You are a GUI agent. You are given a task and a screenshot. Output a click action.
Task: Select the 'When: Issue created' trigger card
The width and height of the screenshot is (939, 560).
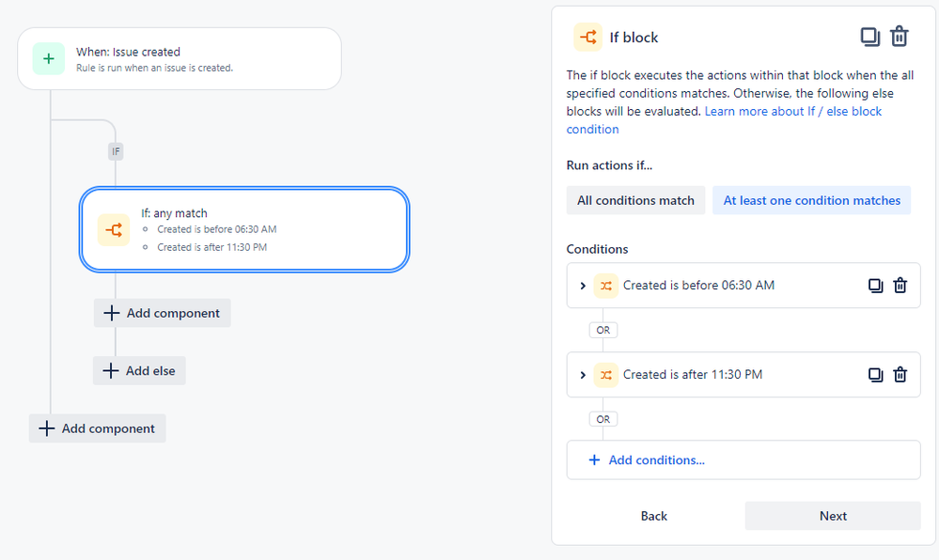pos(179,58)
